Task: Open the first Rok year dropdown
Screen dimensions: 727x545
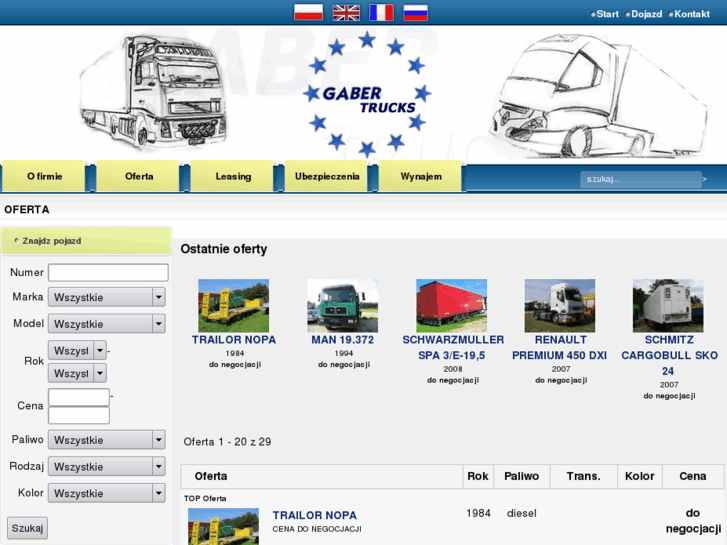Action: (x=77, y=351)
